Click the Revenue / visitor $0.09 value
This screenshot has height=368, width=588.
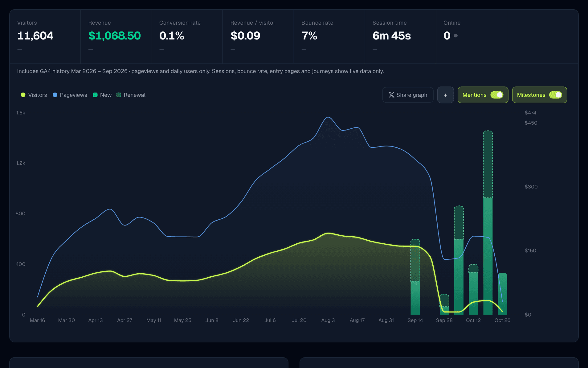pyautogui.click(x=245, y=36)
